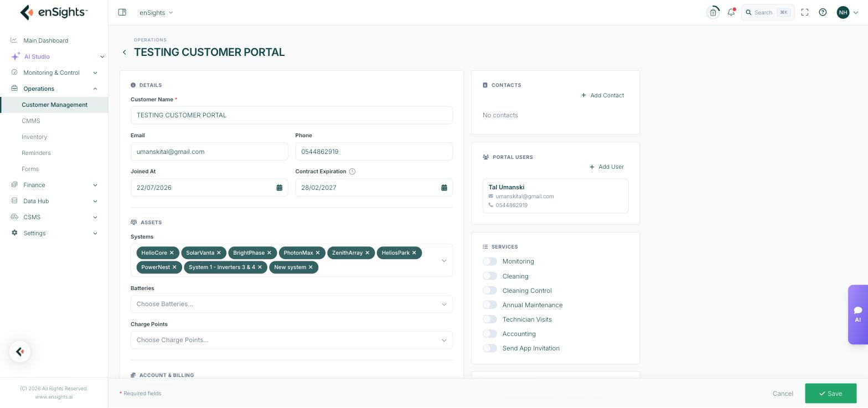Screen dimensions: 868x408
Task: Expand the Settings section chevron
Action: click(x=95, y=233)
